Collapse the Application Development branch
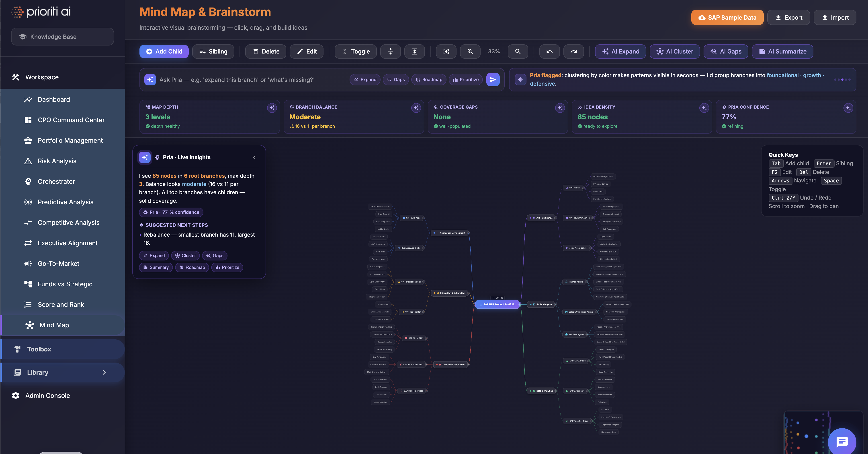The image size is (868, 454). 468,233
